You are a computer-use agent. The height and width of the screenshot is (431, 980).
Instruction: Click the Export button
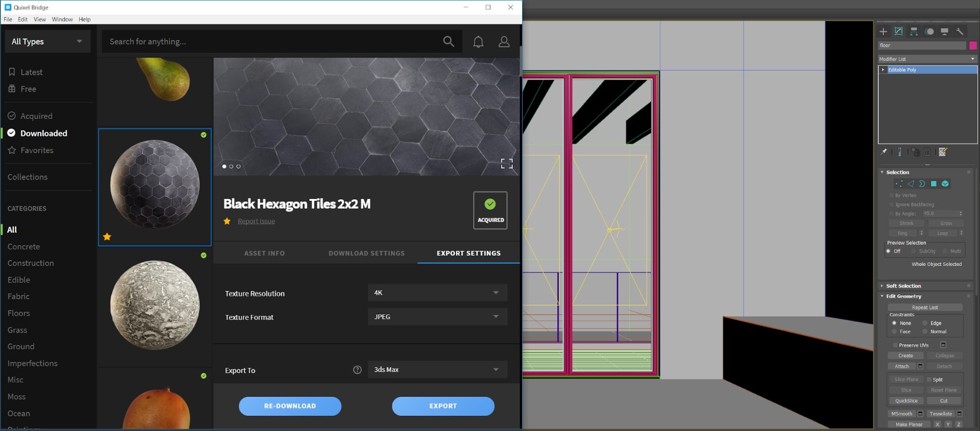pos(443,406)
